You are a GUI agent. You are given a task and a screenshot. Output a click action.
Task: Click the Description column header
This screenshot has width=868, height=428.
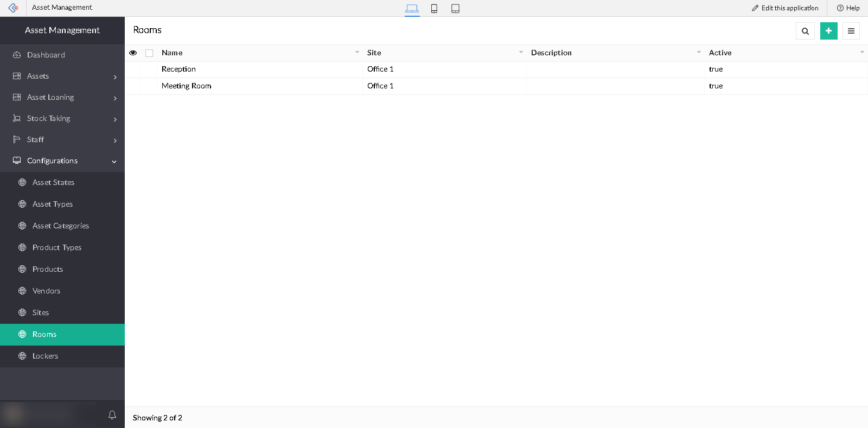pyautogui.click(x=551, y=53)
